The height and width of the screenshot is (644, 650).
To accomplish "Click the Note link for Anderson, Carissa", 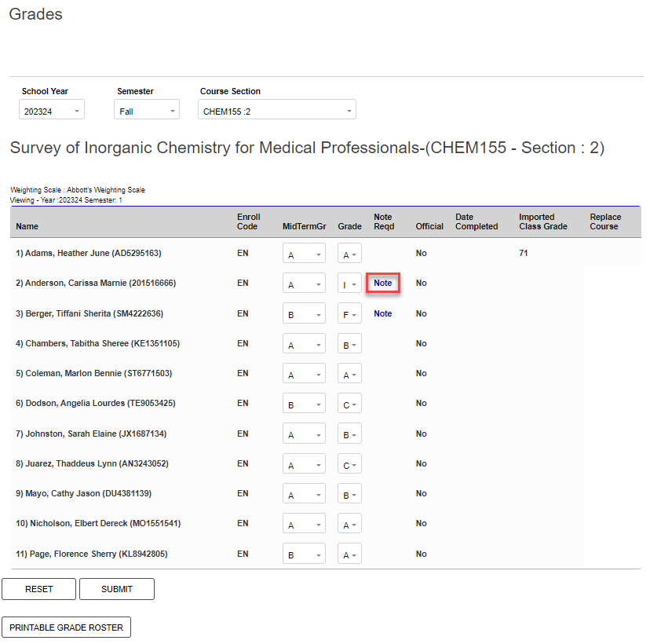I will [383, 283].
